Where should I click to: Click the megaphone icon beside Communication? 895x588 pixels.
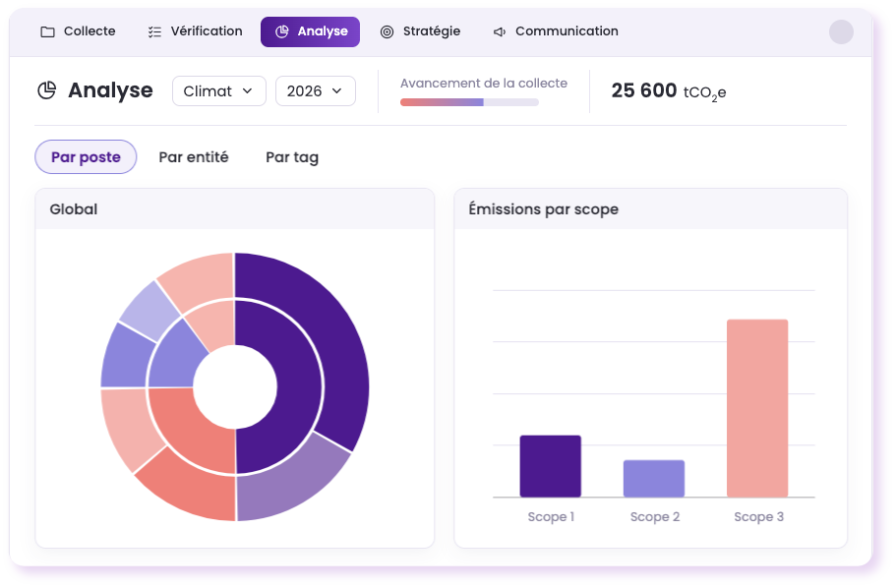tap(500, 32)
